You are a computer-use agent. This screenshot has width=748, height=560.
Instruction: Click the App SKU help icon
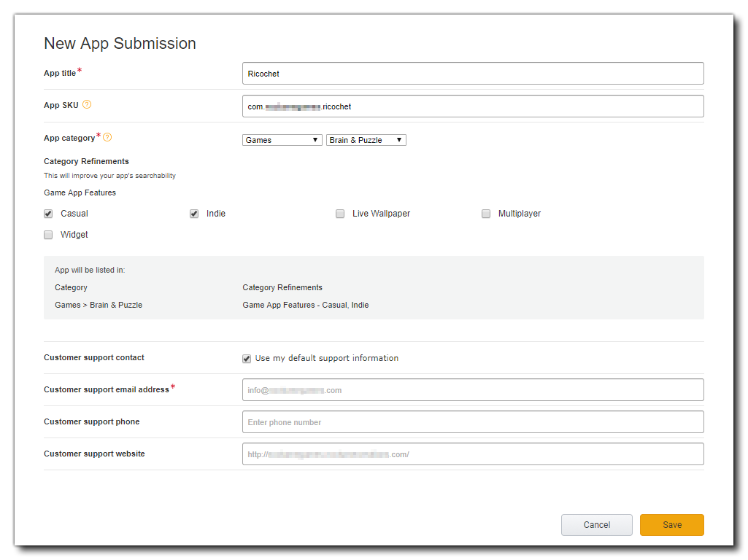click(x=87, y=105)
